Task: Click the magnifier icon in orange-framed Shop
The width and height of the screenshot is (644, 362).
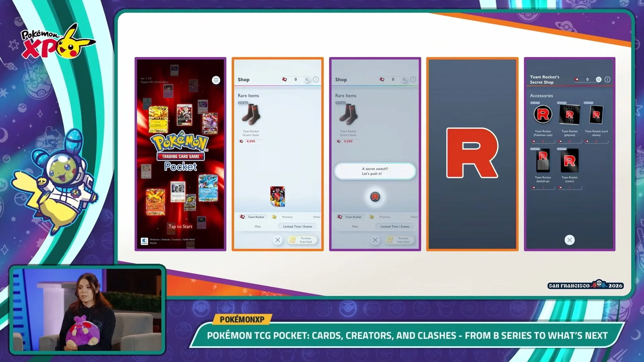Action: coord(307,79)
